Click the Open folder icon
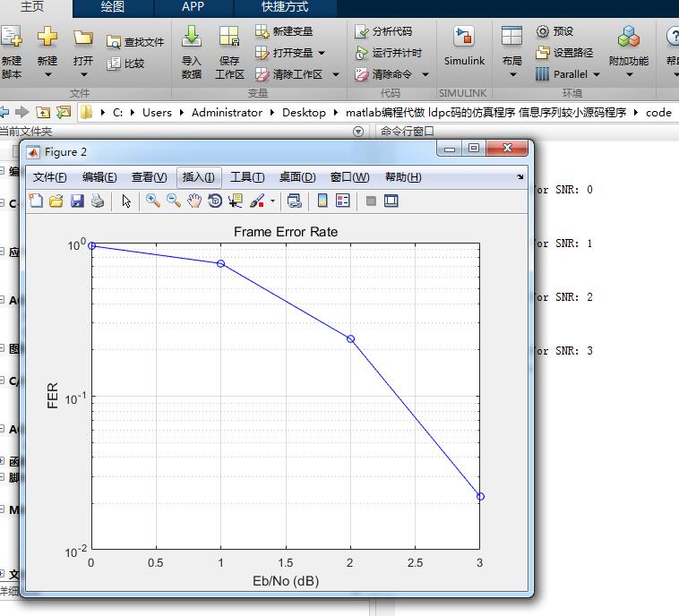Screen dimensions: 679x616 tap(82, 38)
